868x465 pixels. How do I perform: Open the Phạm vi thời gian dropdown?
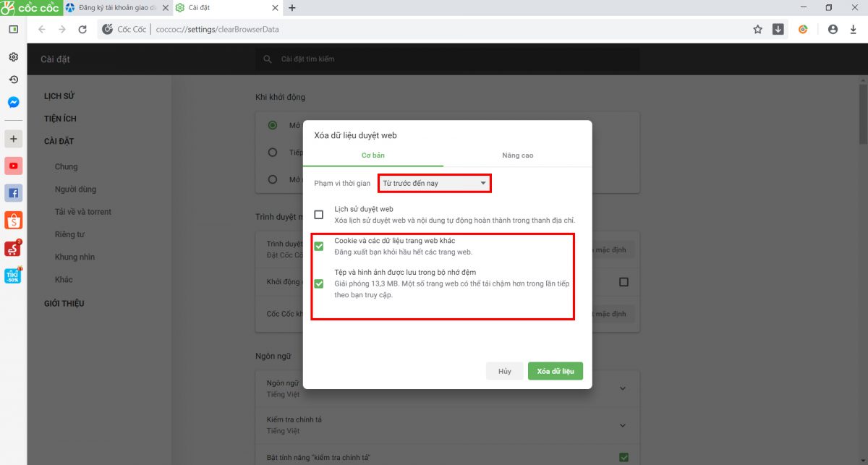coord(434,184)
